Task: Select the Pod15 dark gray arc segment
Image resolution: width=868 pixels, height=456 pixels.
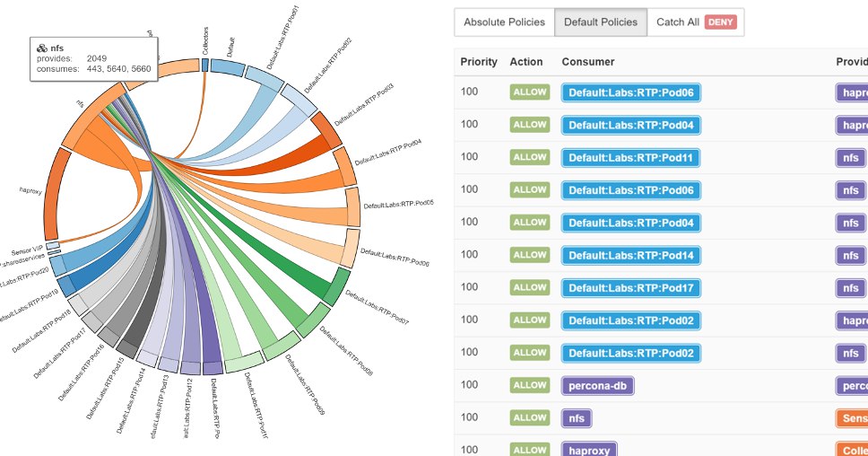Action: pos(128,349)
